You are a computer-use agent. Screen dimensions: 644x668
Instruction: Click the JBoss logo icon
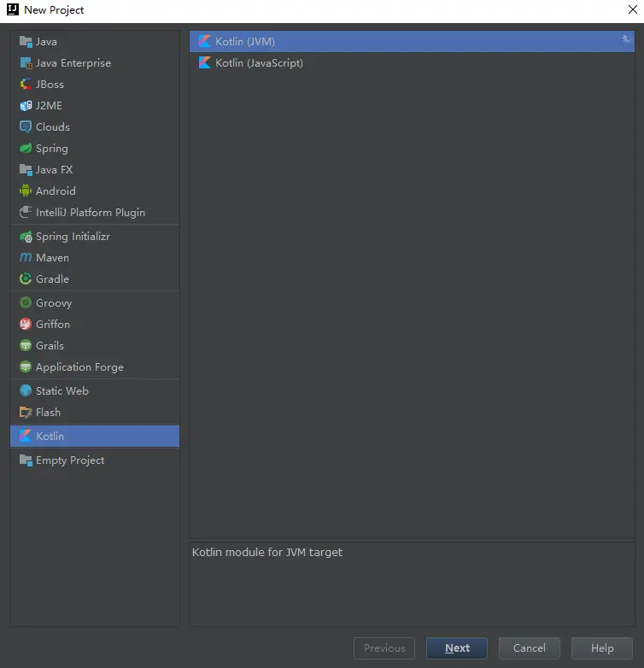tap(26, 85)
